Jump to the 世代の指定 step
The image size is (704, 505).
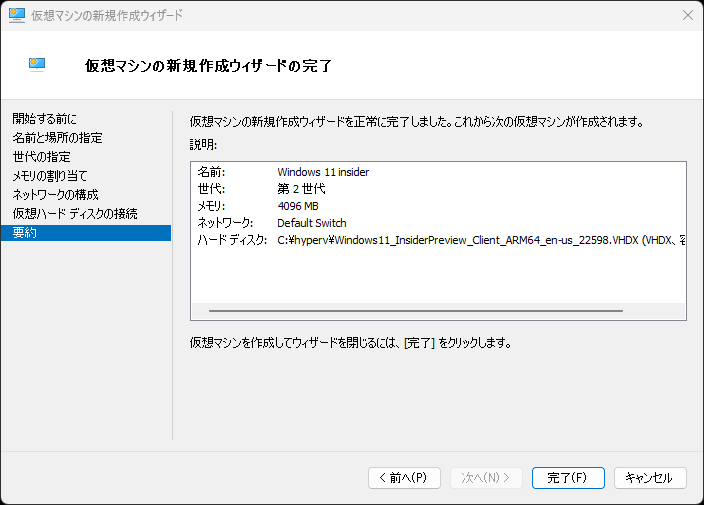[42, 157]
